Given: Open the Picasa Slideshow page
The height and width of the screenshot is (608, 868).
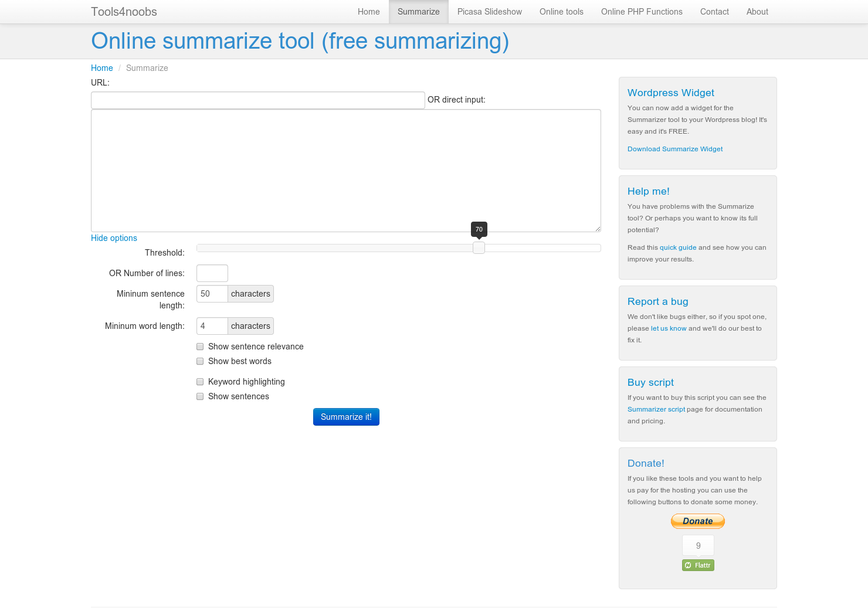Looking at the screenshot, I should coord(489,12).
